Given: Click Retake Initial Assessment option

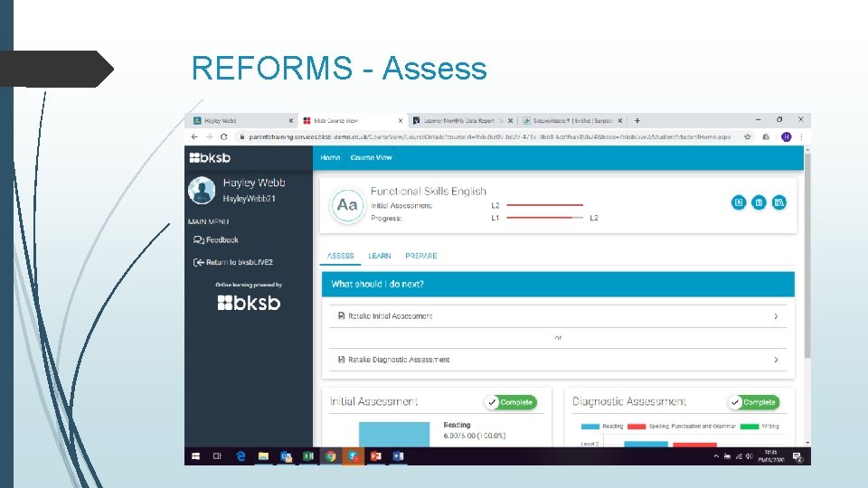Looking at the screenshot, I should [558, 316].
